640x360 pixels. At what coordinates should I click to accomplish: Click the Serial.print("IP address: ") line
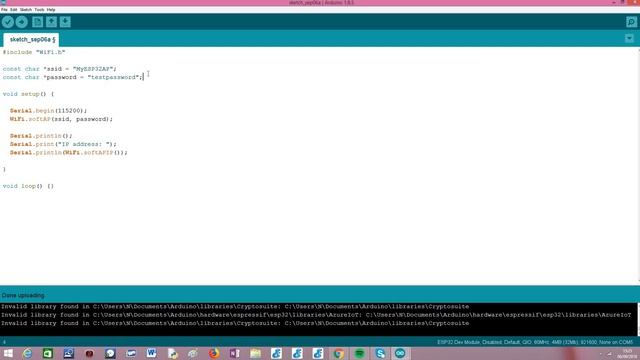click(63, 144)
